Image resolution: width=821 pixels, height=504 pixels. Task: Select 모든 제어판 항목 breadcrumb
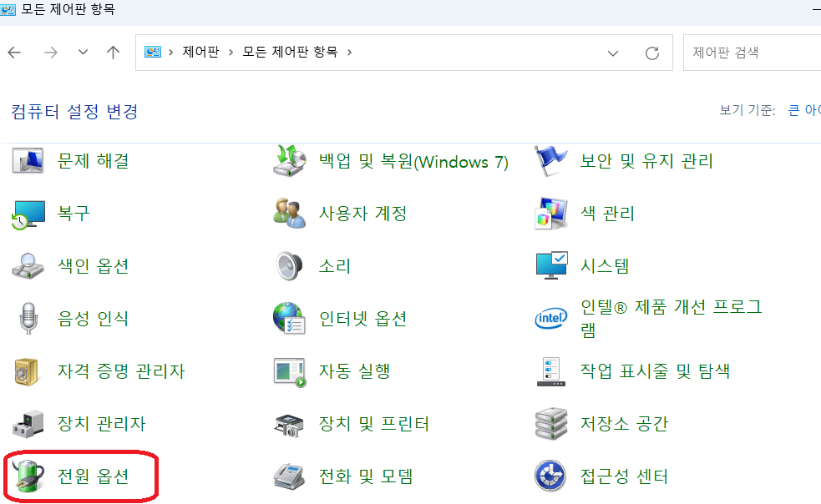coord(290,52)
